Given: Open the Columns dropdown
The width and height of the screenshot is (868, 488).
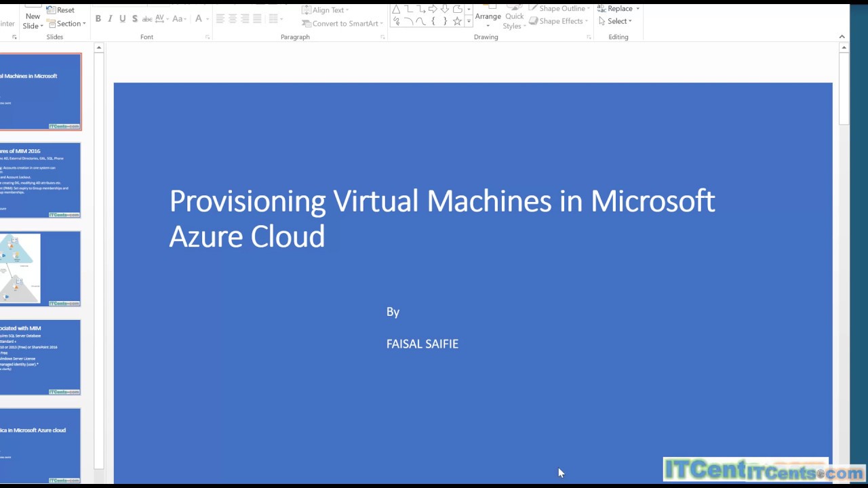Looking at the screenshot, I should tap(275, 19).
